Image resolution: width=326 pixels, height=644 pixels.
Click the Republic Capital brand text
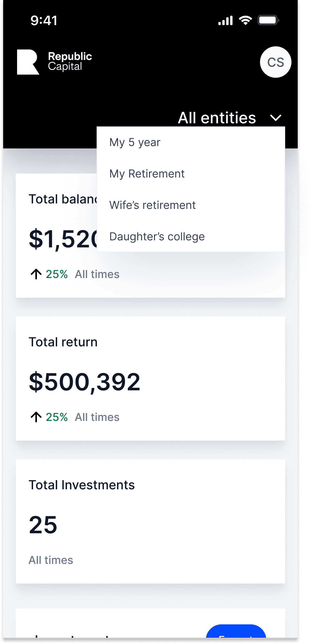coord(70,62)
